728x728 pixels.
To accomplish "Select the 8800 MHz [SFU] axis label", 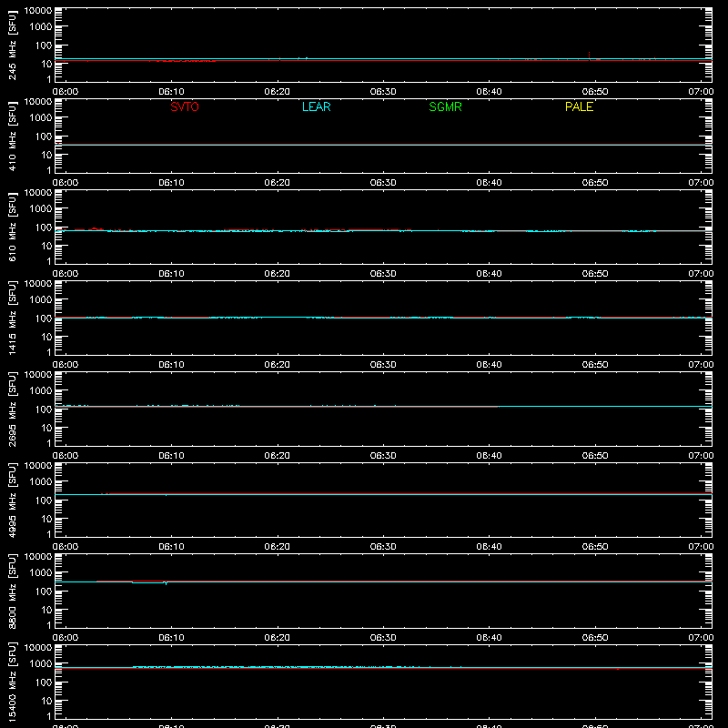I will click(x=12, y=591).
